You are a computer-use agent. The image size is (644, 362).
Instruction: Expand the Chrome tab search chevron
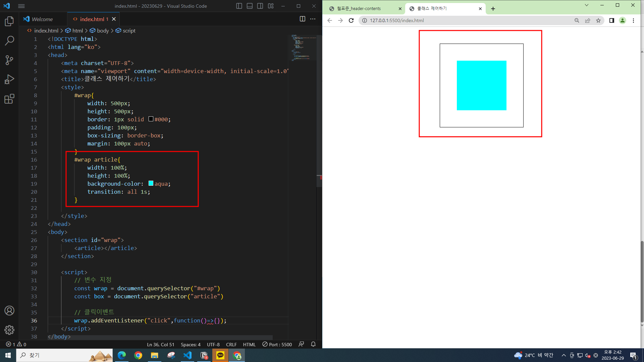586,5
